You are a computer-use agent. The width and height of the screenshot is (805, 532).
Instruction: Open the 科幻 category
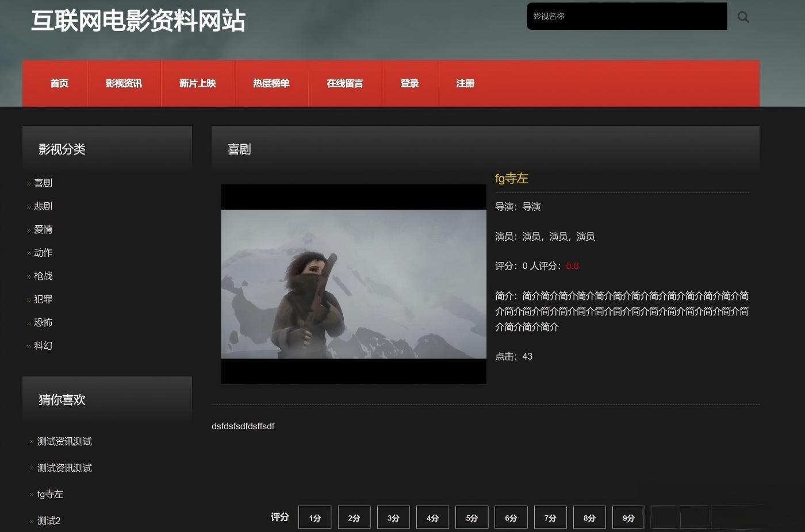(43, 346)
